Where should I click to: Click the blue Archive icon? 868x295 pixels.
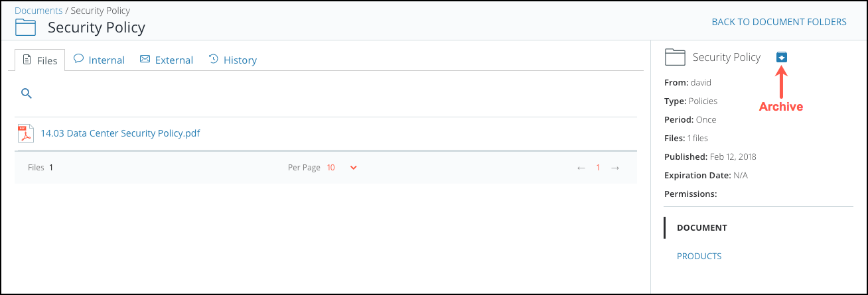point(782,57)
